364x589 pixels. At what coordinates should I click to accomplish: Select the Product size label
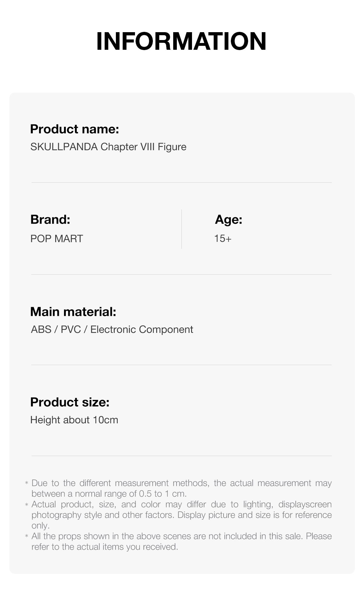(x=70, y=402)
